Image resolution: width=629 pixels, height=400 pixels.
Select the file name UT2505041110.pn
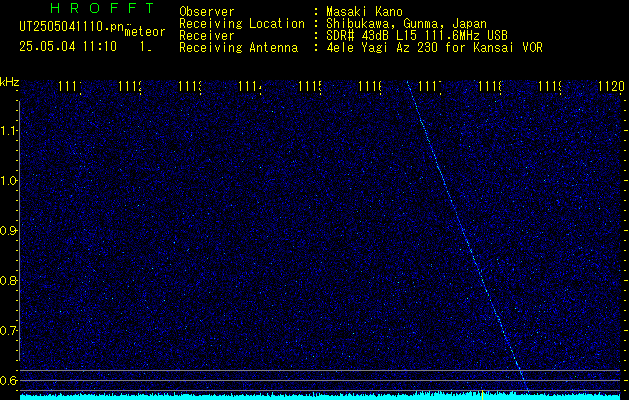click(x=71, y=26)
